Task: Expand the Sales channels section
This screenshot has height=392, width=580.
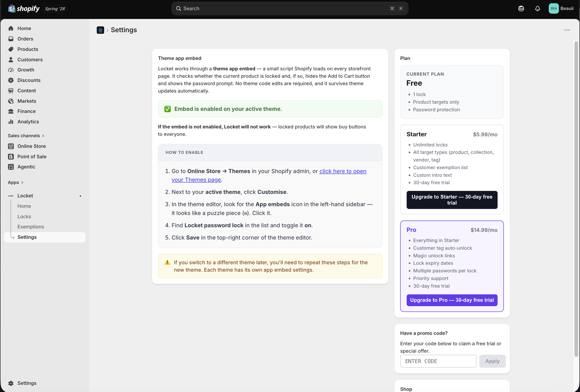Action: (26, 136)
